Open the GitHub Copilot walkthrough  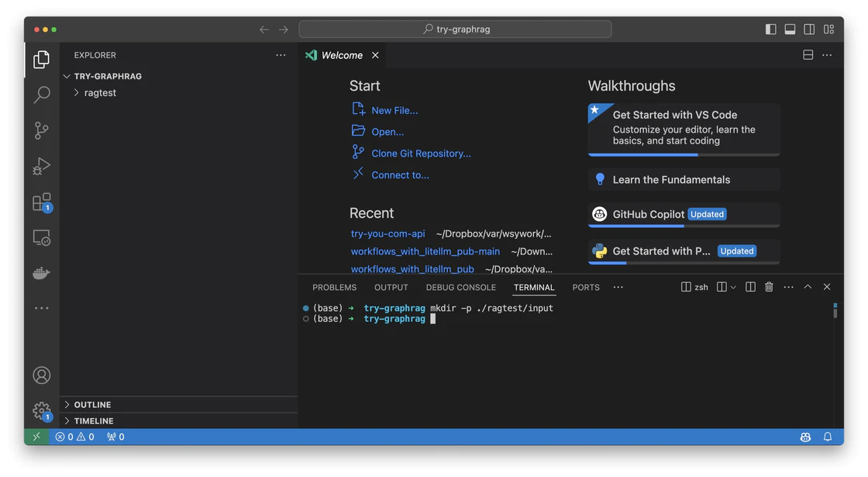(x=684, y=214)
